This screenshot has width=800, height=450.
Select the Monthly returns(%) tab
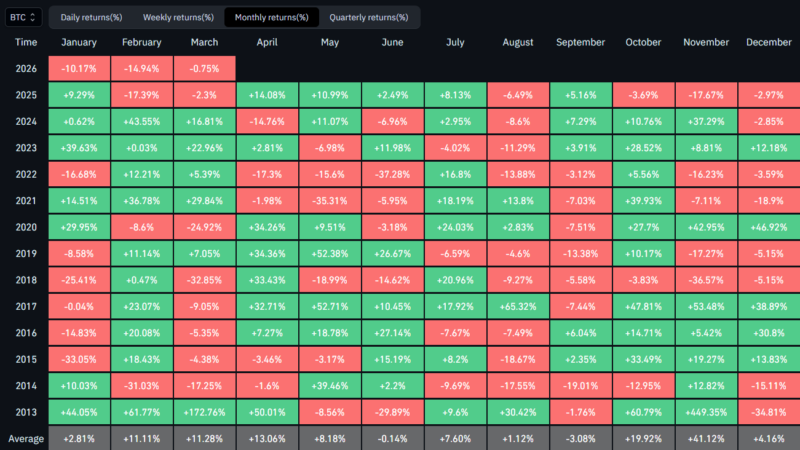272,17
